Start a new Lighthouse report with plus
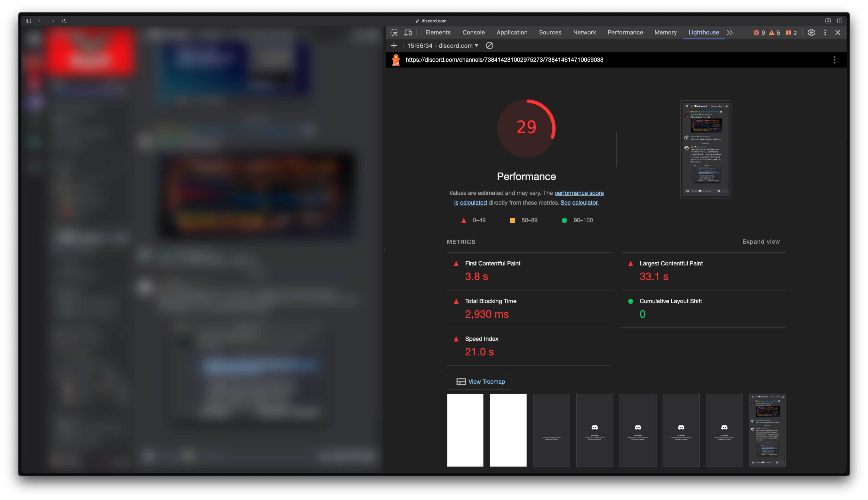The width and height of the screenshot is (868, 500). 394,46
